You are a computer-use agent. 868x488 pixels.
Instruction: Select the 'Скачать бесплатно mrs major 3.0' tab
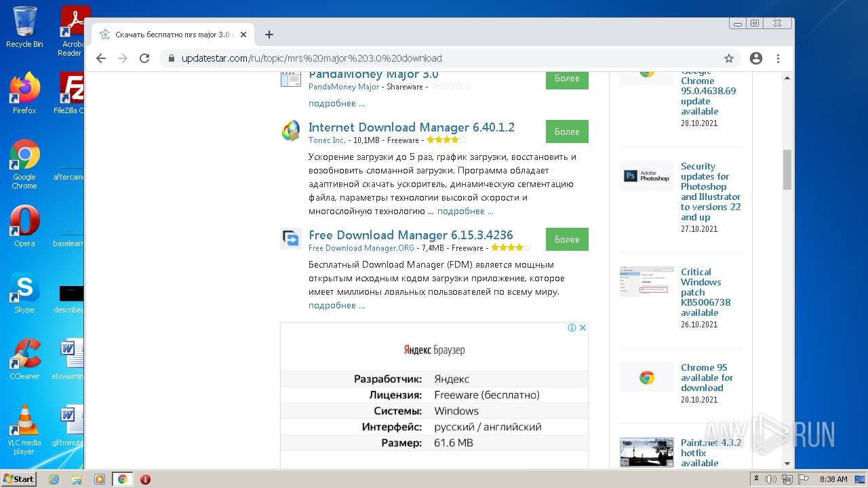(x=173, y=35)
